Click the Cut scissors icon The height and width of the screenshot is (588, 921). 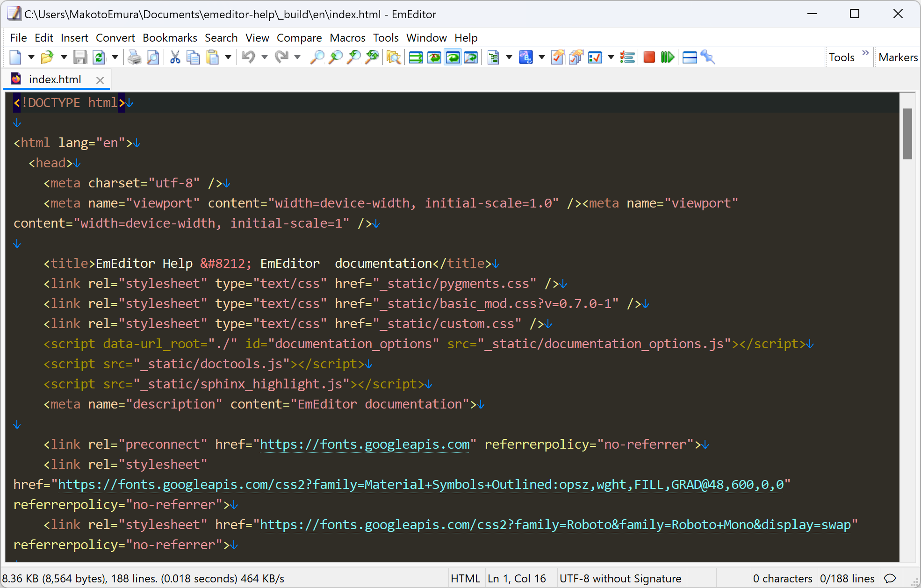pyautogui.click(x=175, y=57)
